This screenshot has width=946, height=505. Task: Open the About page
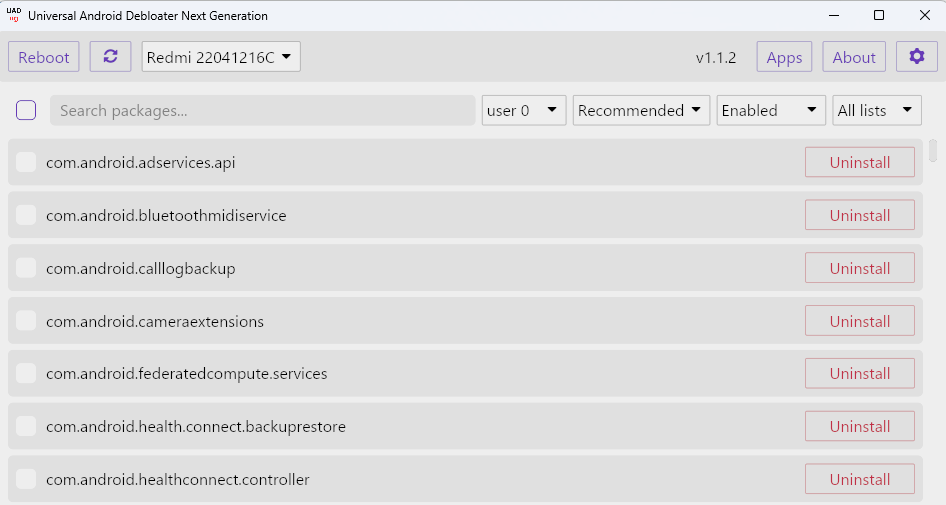tap(854, 57)
